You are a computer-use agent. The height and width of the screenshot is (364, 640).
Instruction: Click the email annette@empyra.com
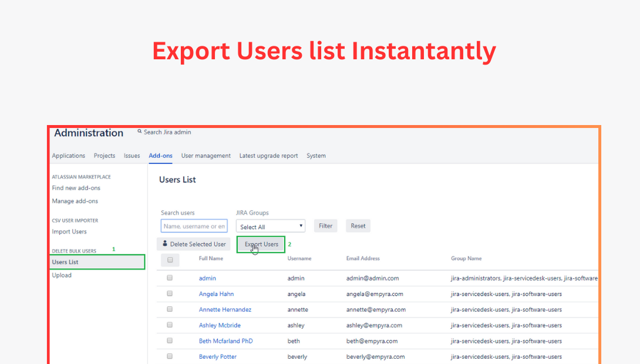(x=376, y=309)
